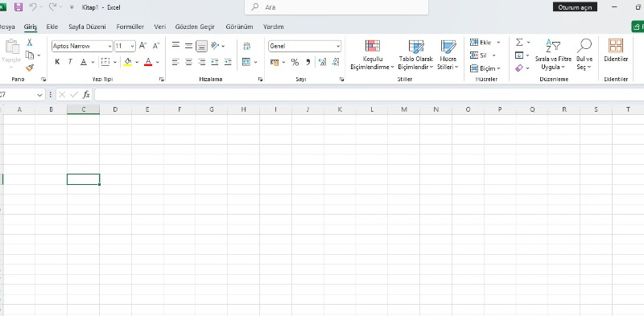644x316 pixels.
Task: Open the Sayfa Düzeni tab
Action: (87, 27)
